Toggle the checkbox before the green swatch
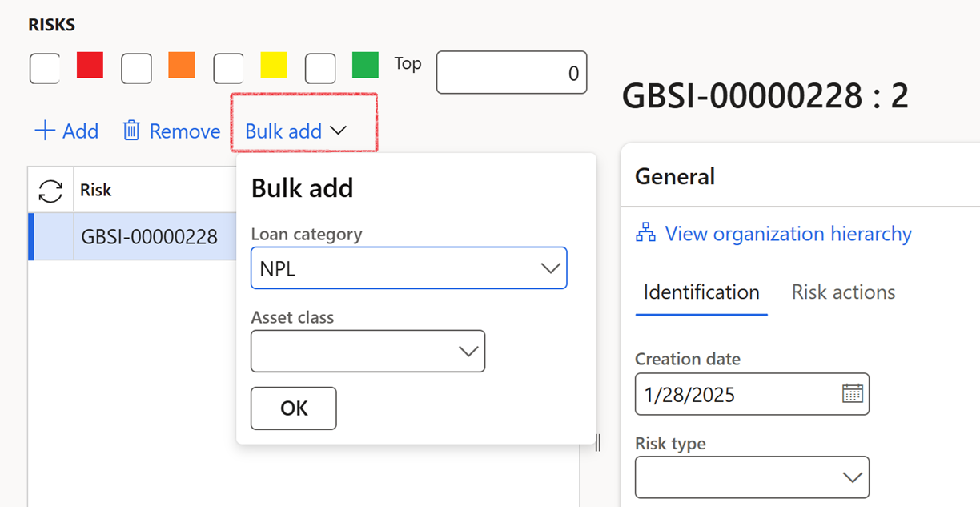 point(320,67)
